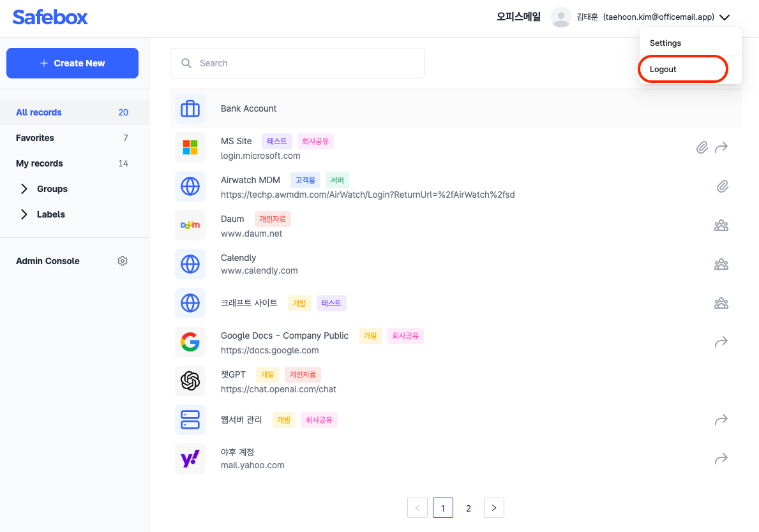
Task: Click the share arrow on MS Site
Action: tap(721, 148)
